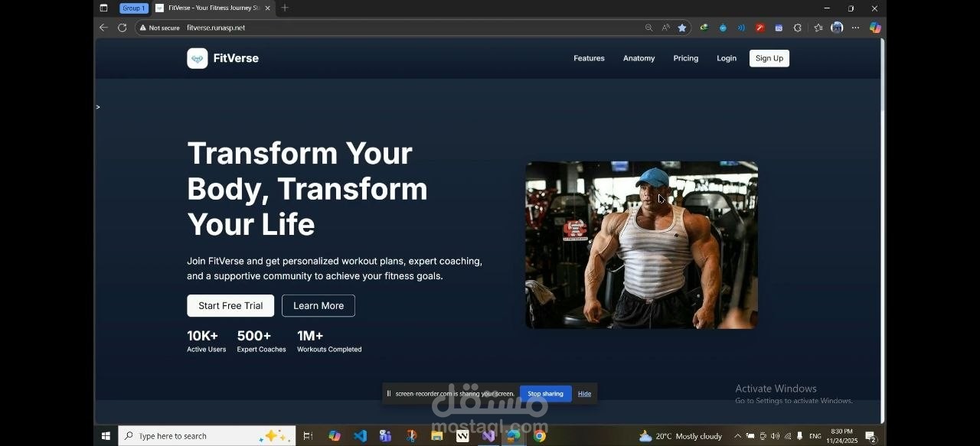
Task: Click the Learn More button
Action: (x=318, y=306)
